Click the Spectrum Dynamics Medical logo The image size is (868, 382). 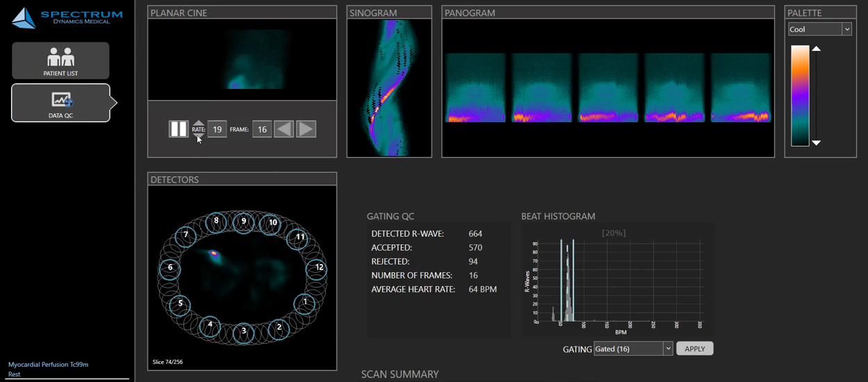click(67, 18)
